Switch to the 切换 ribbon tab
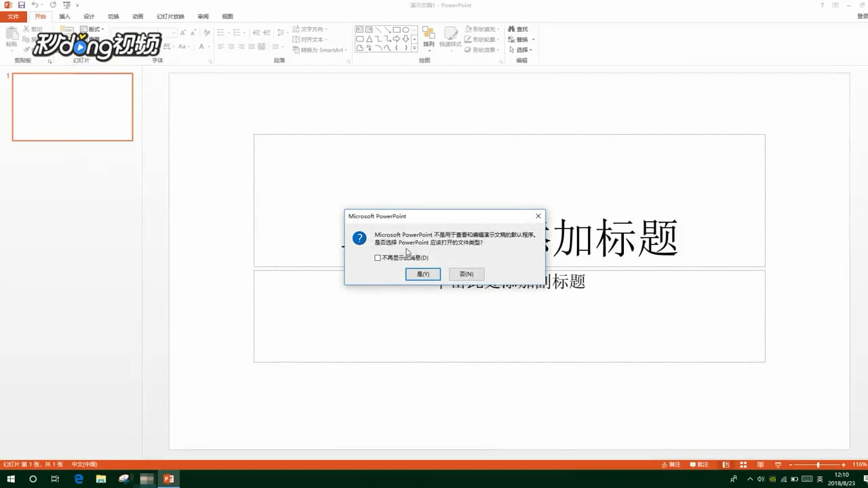 click(x=113, y=16)
